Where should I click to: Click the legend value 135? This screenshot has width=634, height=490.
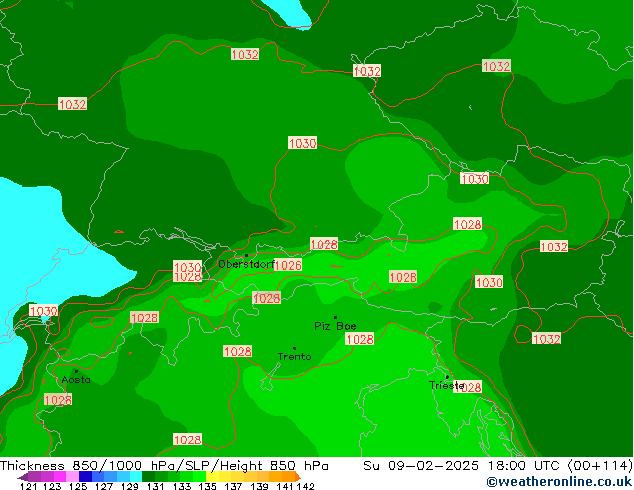[x=207, y=486]
